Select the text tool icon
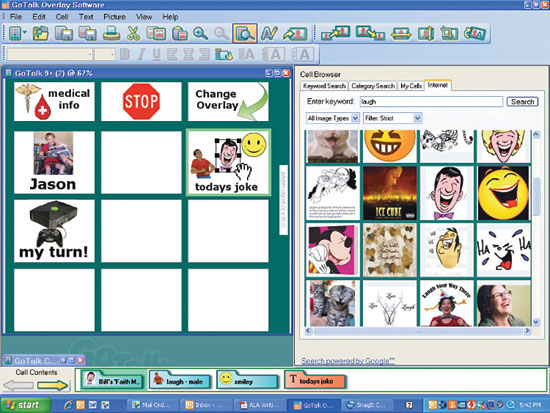The width and height of the screenshot is (550, 413). coord(269,33)
